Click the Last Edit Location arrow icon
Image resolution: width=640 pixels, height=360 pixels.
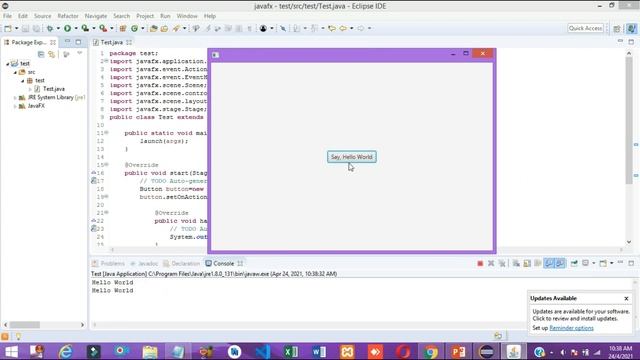click(332, 28)
